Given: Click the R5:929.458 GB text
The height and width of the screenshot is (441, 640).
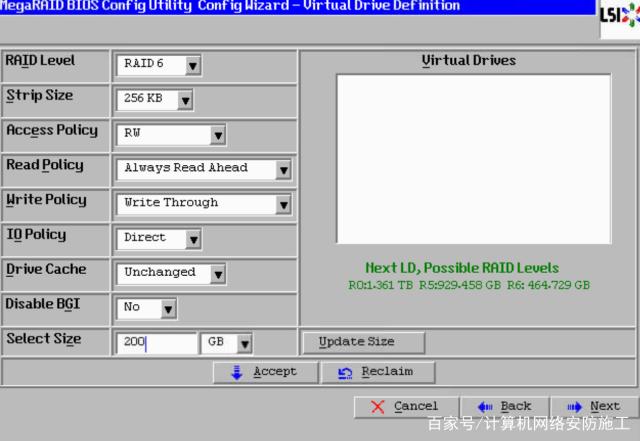Looking at the screenshot, I should point(460,285).
